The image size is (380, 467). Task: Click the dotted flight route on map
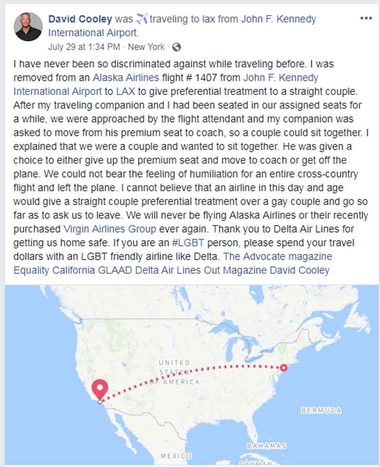click(x=191, y=375)
